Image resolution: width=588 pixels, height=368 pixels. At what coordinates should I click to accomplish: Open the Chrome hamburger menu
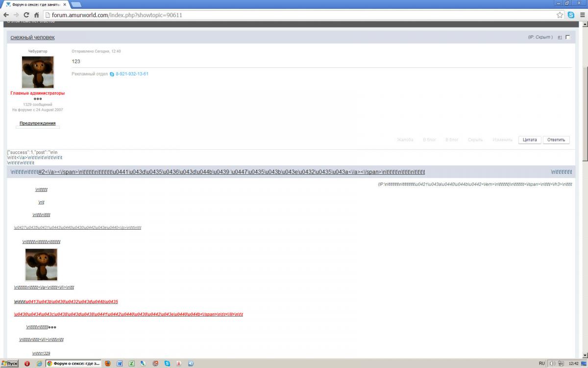pyautogui.click(x=582, y=15)
